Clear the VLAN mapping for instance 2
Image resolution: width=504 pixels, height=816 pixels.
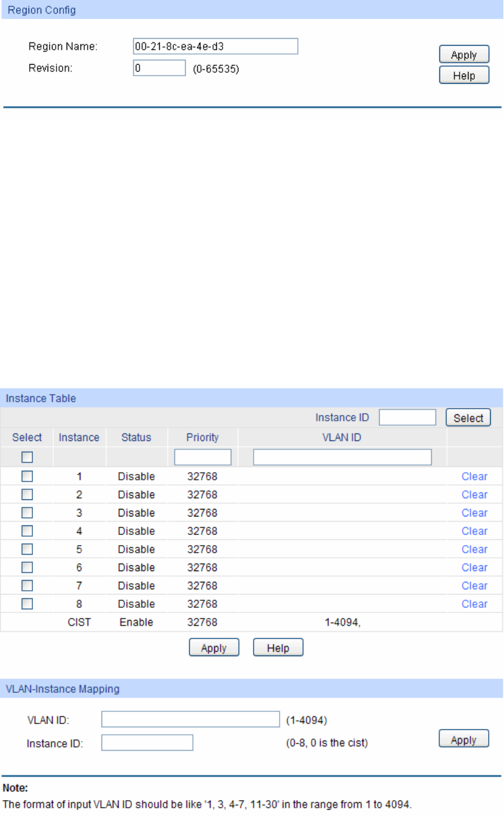click(x=474, y=495)
